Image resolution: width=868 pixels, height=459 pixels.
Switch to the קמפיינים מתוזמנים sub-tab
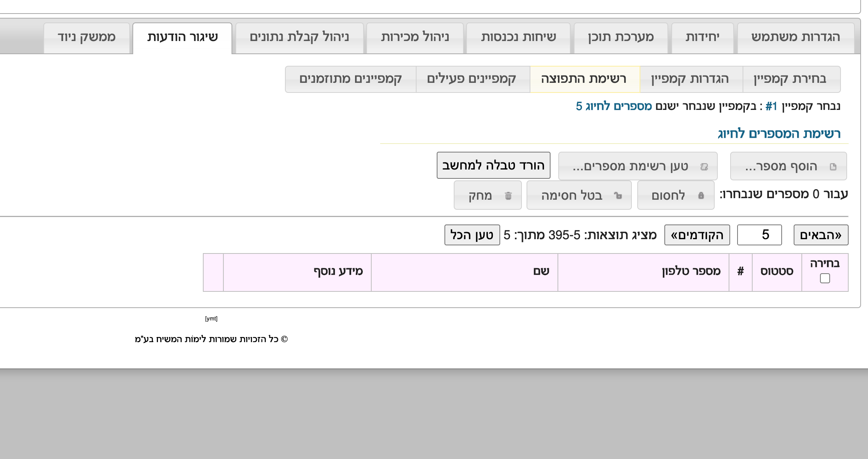[350, 79]
